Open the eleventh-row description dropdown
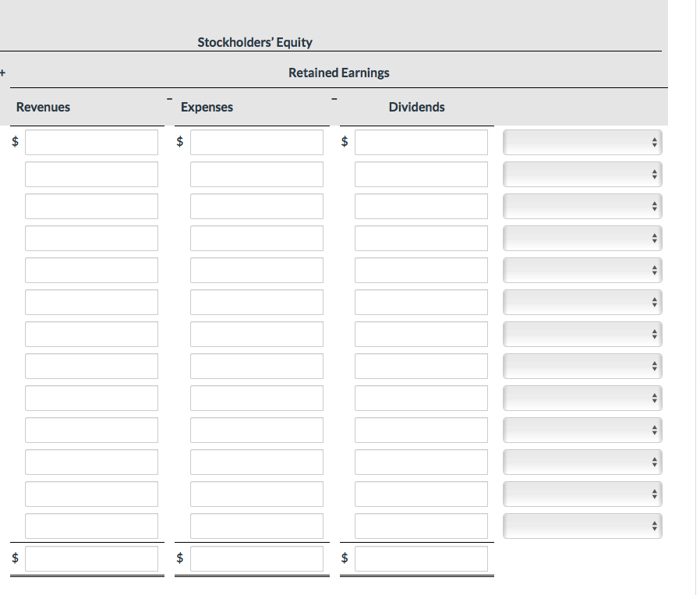The width and height of the screenshot is (700, 595). 582,462
